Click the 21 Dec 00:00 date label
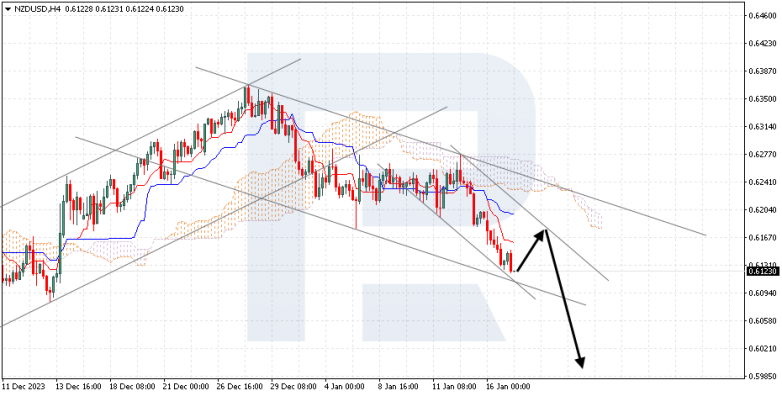 pos(186,387)
